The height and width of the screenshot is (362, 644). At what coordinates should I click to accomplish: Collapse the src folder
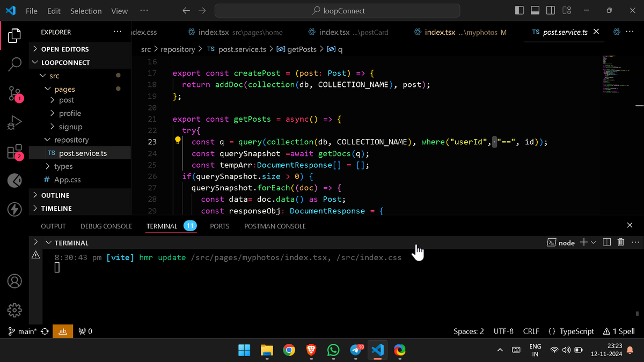coord(80,76)
